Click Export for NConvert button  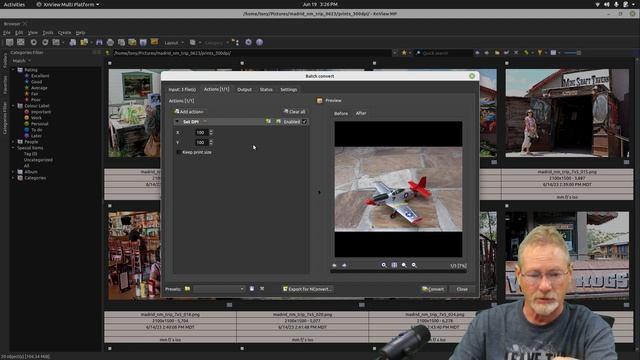[307, 289]
